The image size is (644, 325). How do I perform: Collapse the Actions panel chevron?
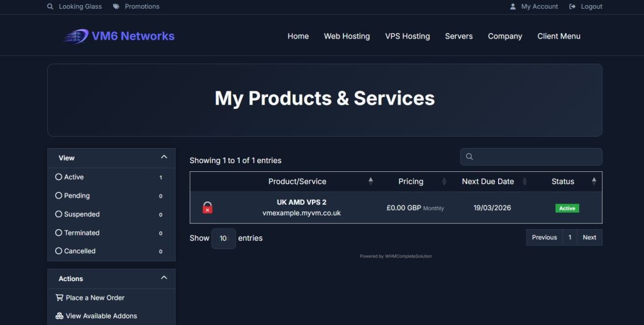coord(164,278)
